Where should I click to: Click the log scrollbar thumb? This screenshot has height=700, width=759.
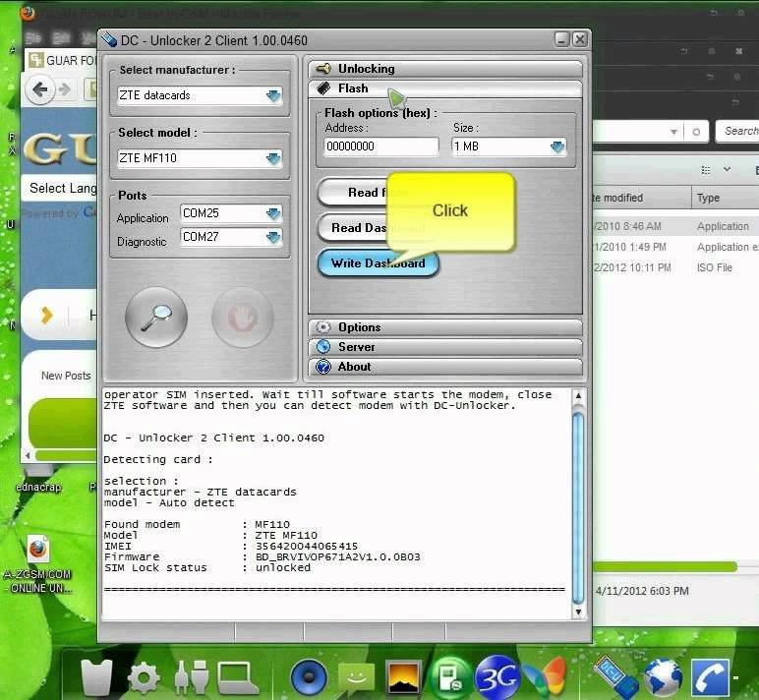tap(578, 506)
